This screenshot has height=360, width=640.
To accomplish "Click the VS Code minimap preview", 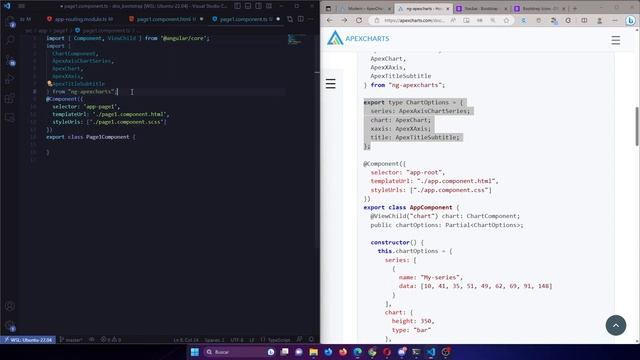I will click(x=296, y=40).
